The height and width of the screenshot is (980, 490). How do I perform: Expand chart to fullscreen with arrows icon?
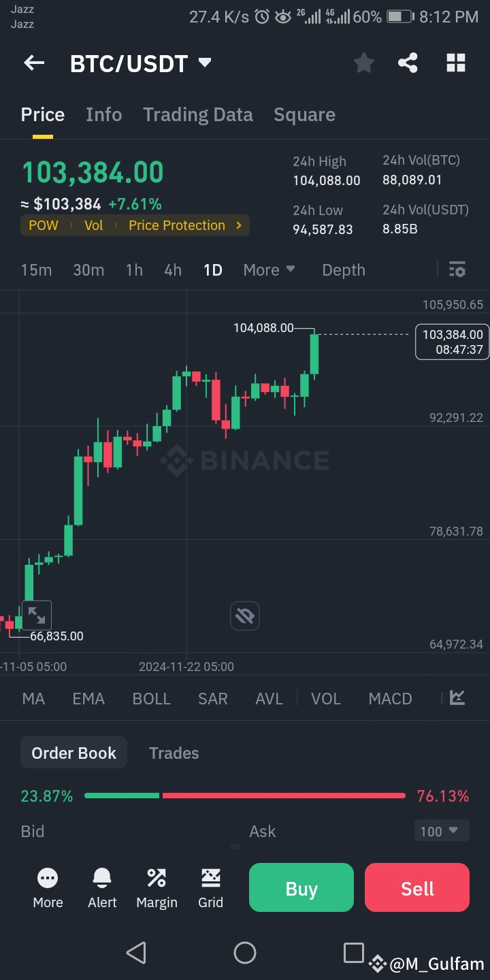pos(37,616)
